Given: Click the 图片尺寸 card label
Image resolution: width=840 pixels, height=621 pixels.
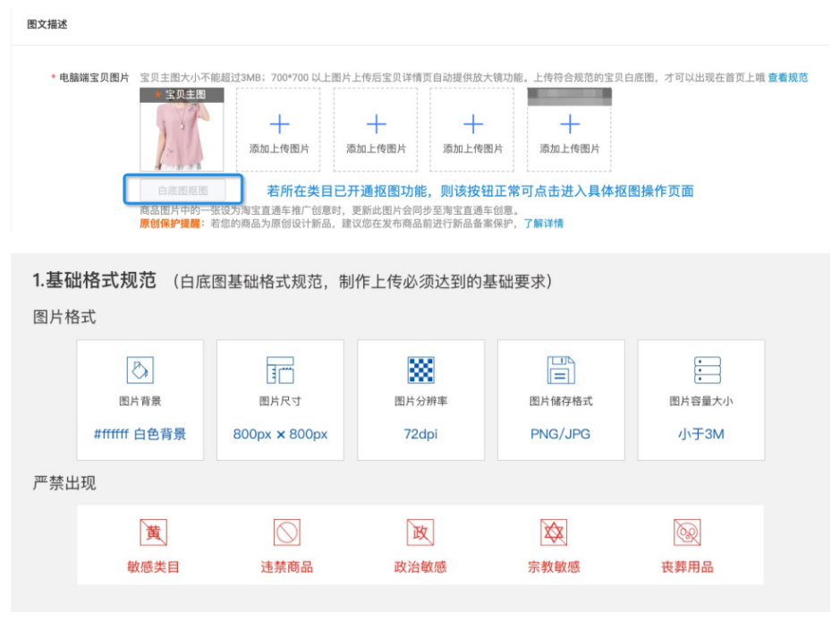Looking at the screenshot, I should 280,401.
